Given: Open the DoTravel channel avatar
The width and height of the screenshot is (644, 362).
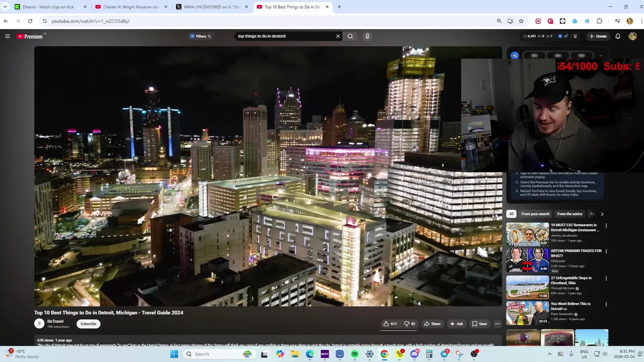Looking at the screenshot, I should click(39, 324).
